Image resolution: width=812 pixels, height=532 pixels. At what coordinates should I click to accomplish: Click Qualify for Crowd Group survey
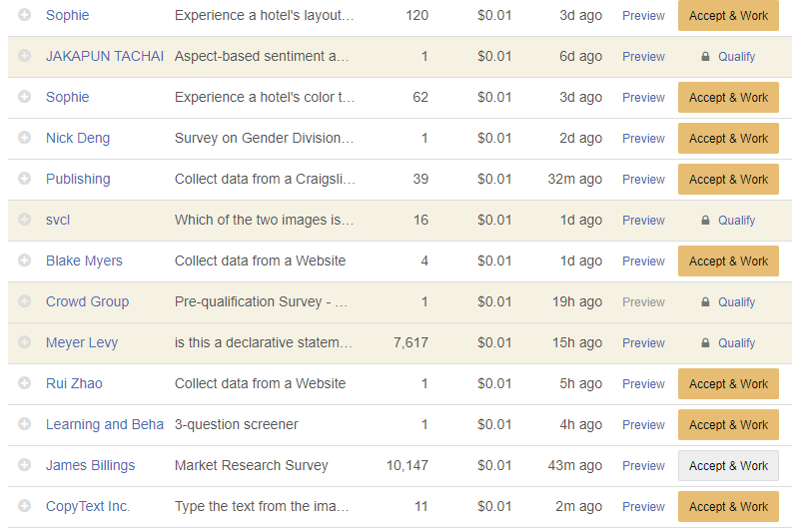(736, 301)
